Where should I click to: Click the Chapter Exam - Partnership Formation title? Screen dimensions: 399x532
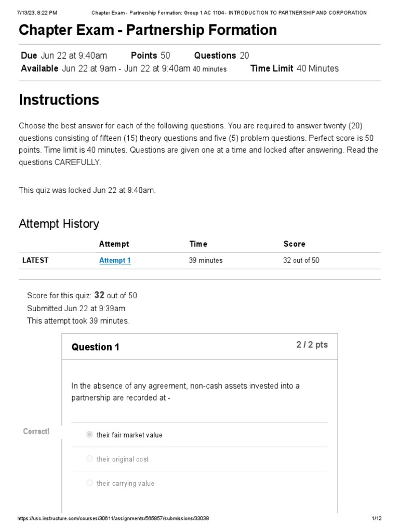click(x=148, y=30)
